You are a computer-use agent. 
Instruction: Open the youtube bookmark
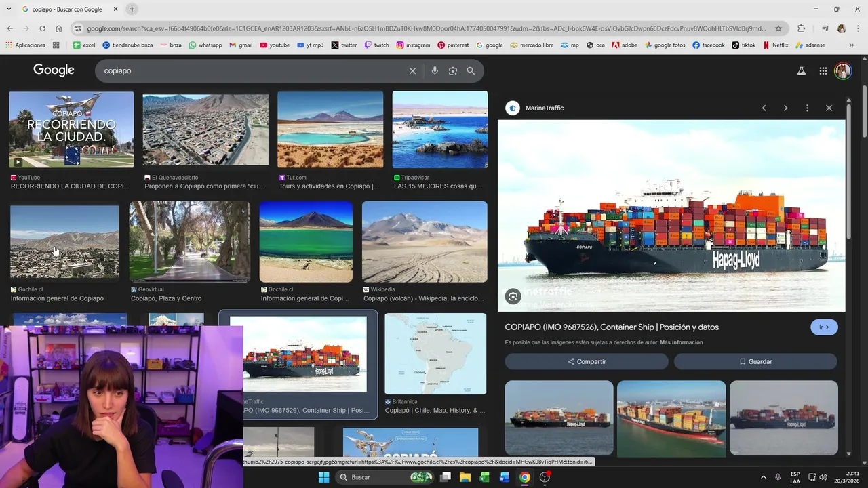click(x=274, y=45)
